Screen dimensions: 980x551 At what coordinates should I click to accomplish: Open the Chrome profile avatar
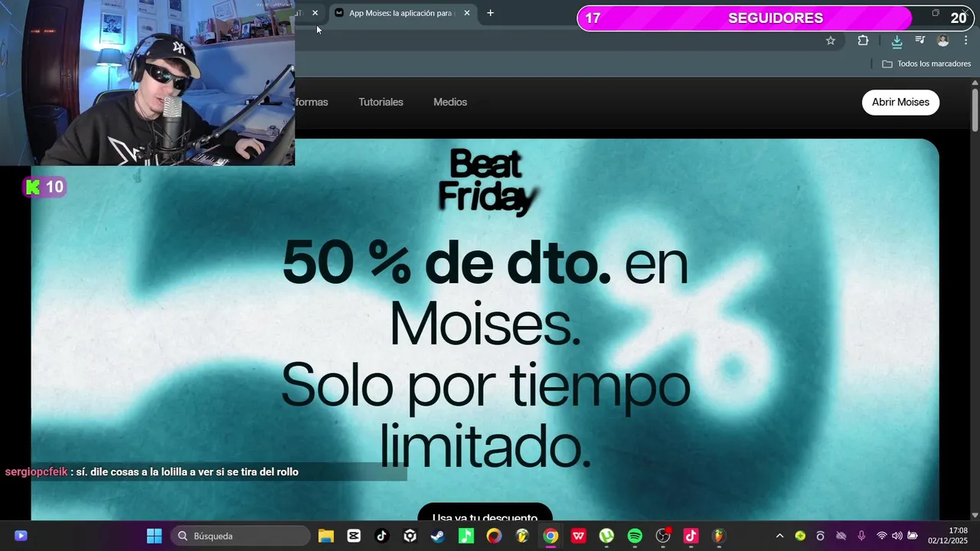pos(943,41)
